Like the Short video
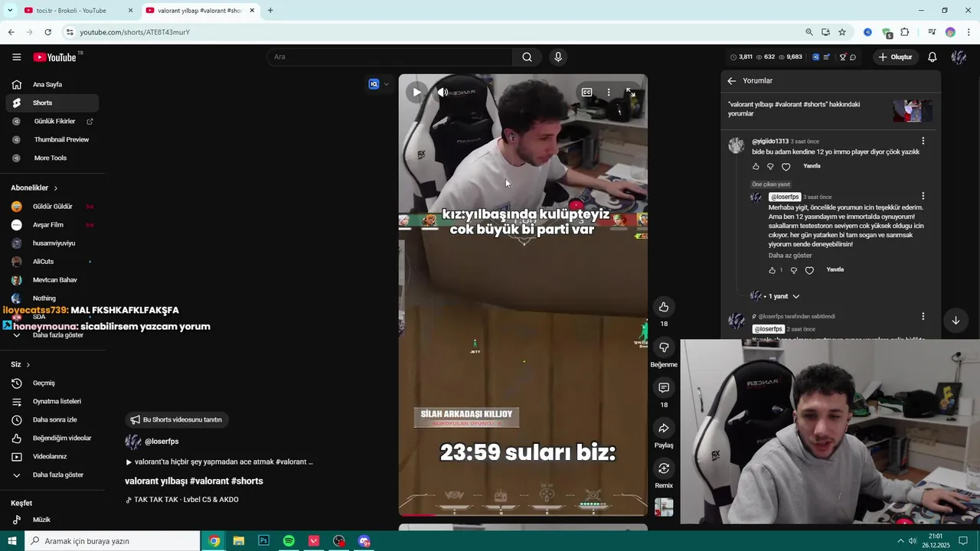 (x=664, y=307)
